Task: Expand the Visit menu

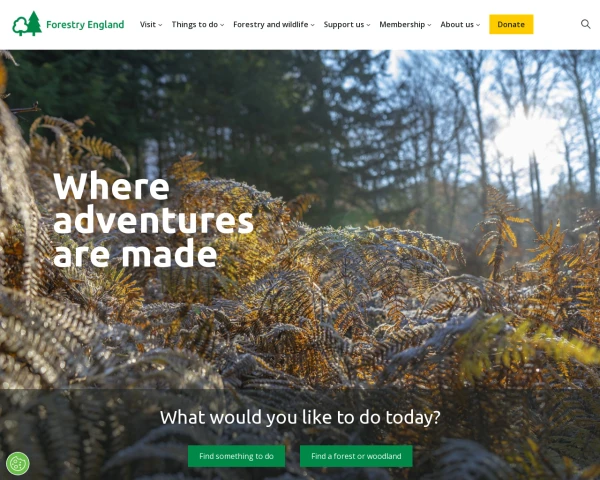Action: click(151, 24)
